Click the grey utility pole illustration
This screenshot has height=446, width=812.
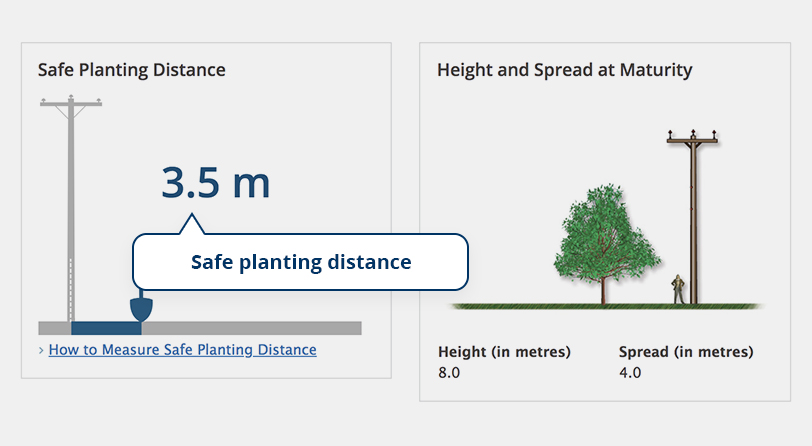71,208
